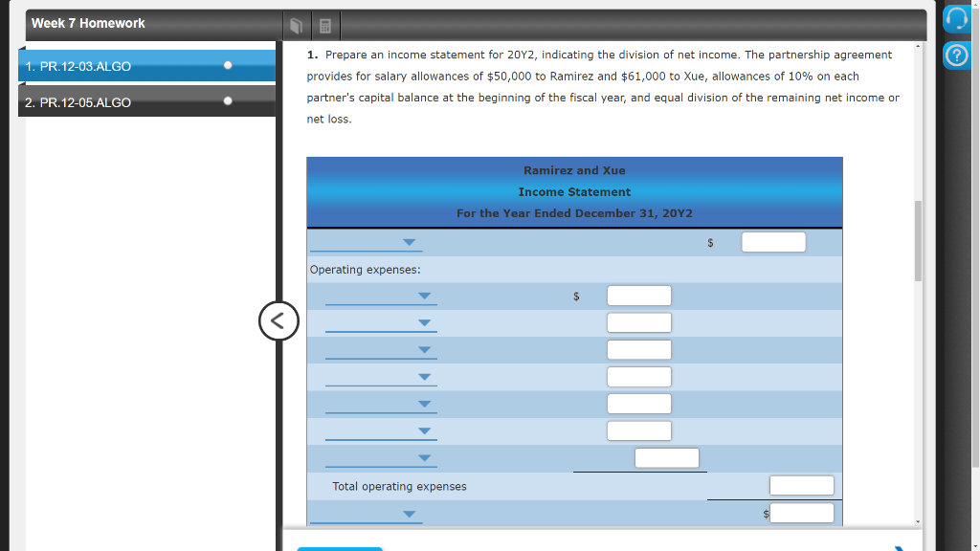Select the third operating expense amount field
This screenshot has width=980, height=551.
click(638, 350)
